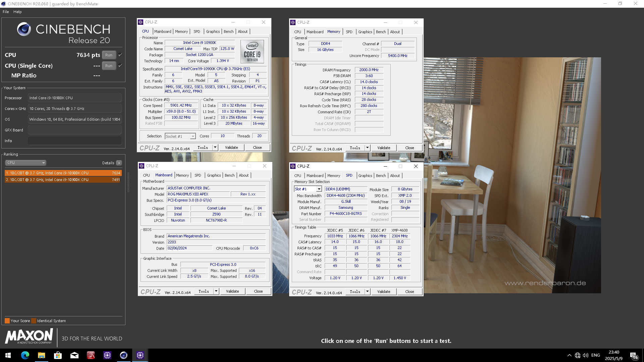Open notification center icon

click(634, 356)
